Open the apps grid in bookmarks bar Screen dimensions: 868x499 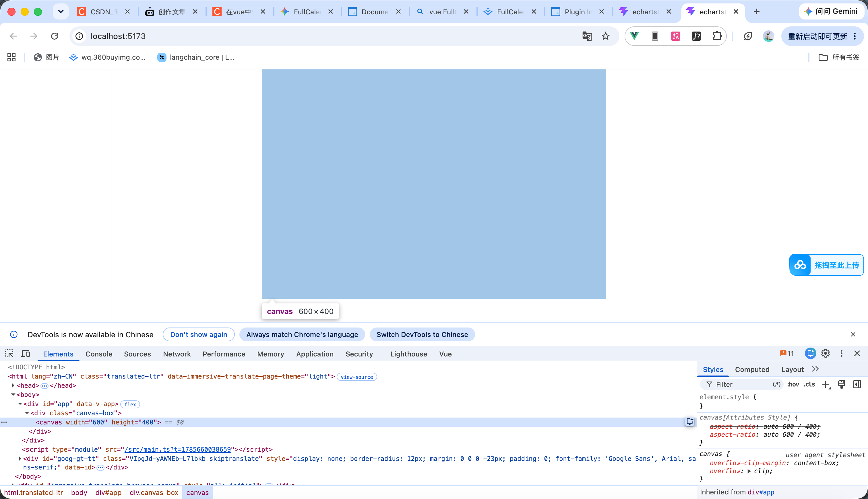[12, 57]
